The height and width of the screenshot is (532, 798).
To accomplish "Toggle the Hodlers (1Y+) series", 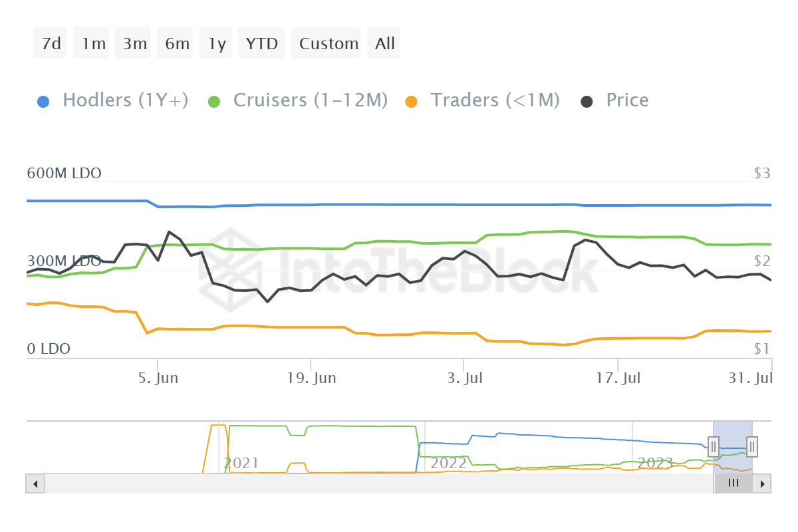I will [125, 100].
